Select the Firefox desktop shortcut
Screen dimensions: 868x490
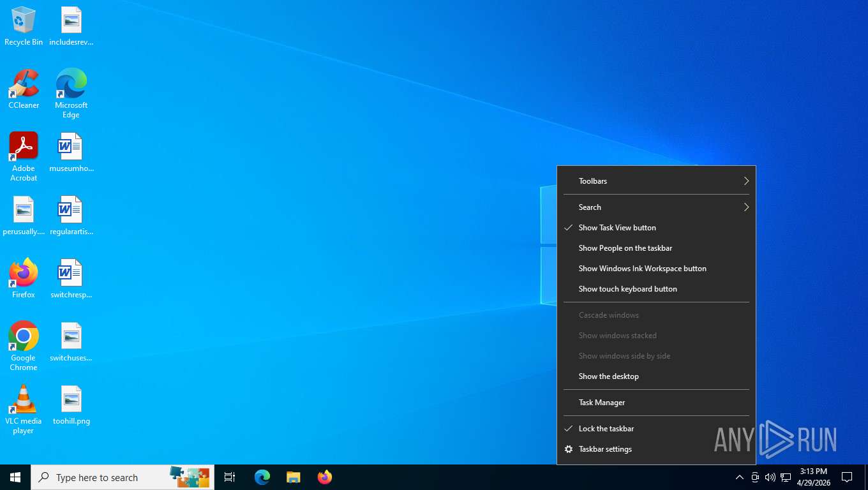(24, 278)
